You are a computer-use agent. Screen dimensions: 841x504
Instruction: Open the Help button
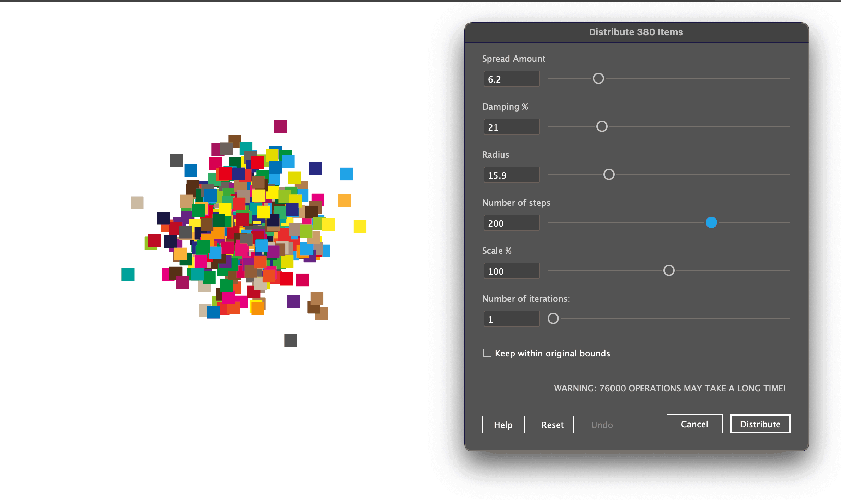[503, 425]
